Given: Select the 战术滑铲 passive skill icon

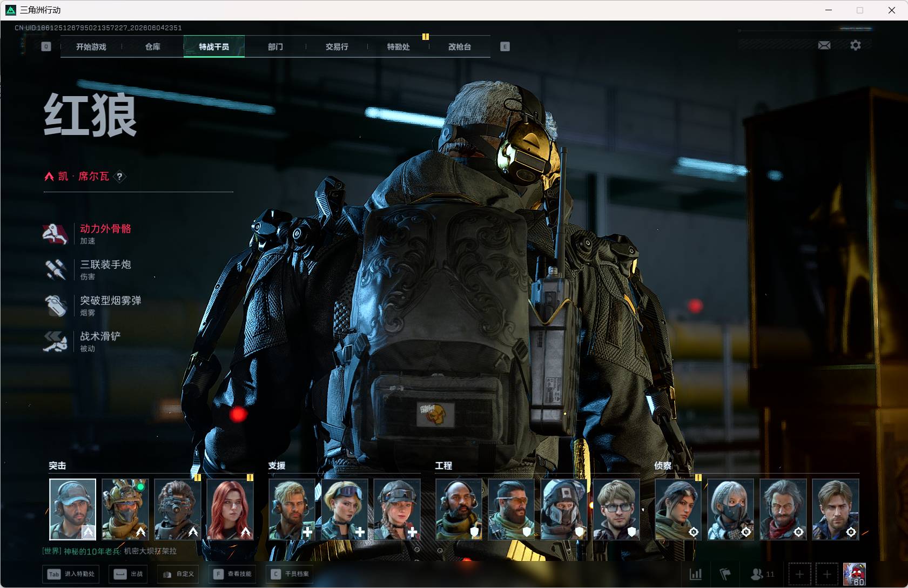Looking at the screenshot, I should point(55,341).
